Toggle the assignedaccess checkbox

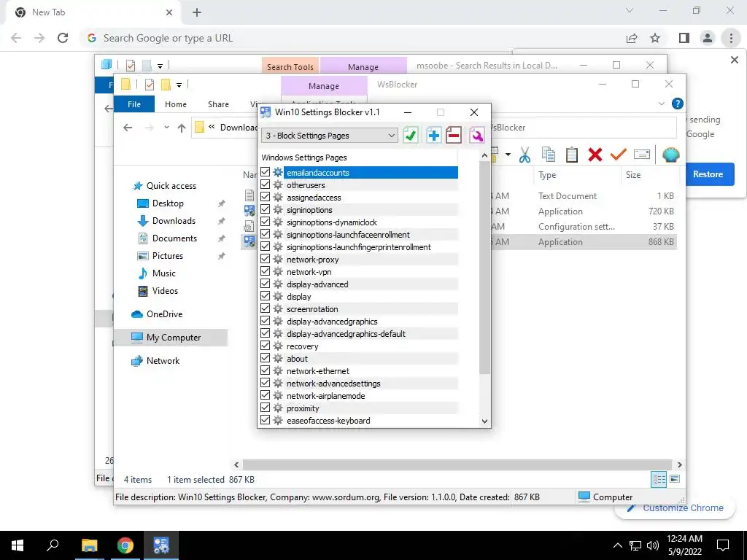pos(266,197)
